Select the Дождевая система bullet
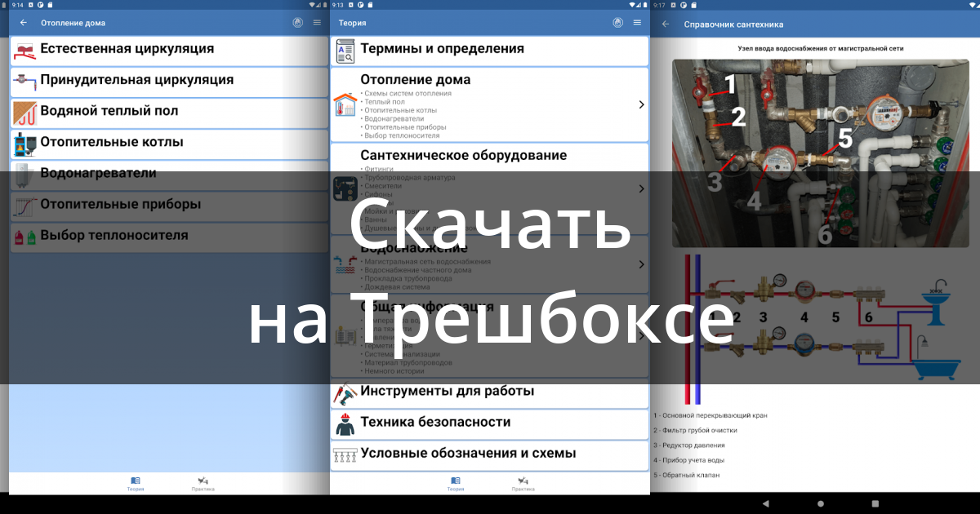Viewport: 980px width, 514px height. coord(394,286)
